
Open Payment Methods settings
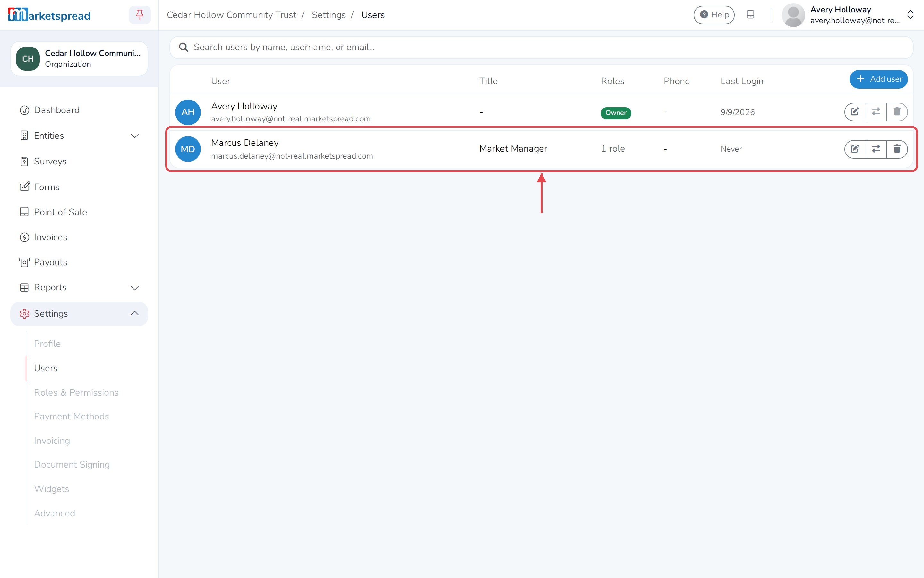click(x=72, y=416)
